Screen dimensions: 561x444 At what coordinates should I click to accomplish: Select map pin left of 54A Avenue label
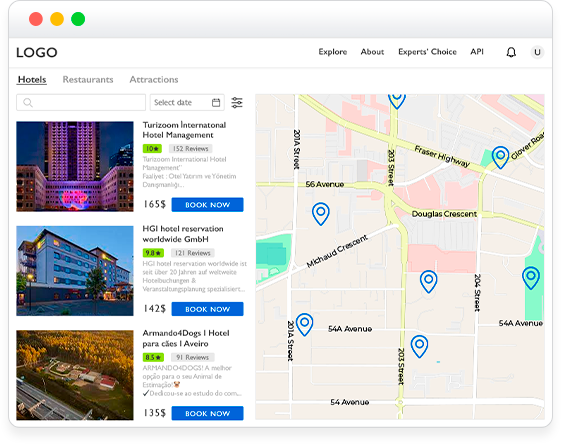tap(304, 324)
